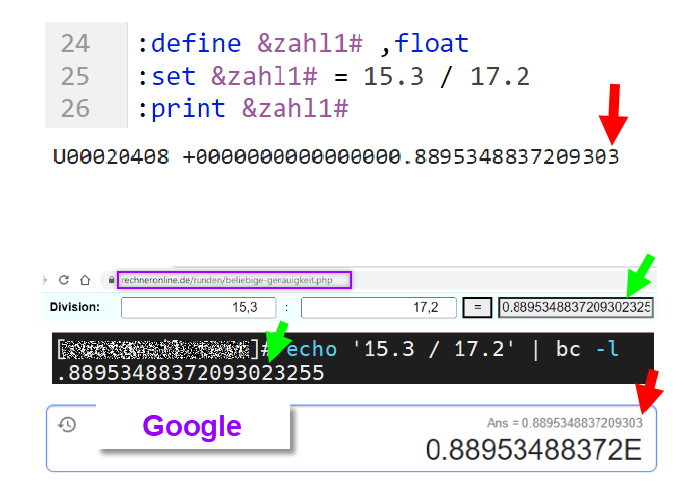This screenshot has height=483, width=684.
Task: Click the browser home icon
Action: [x=85, y=280]
